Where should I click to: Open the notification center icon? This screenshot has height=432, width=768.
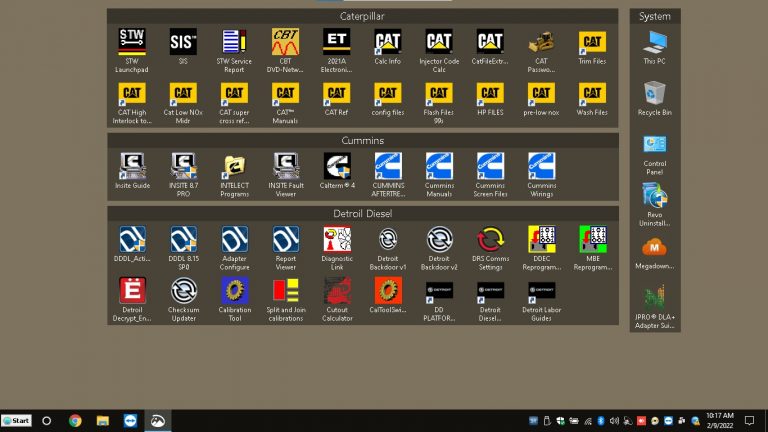tap(749, 421)
